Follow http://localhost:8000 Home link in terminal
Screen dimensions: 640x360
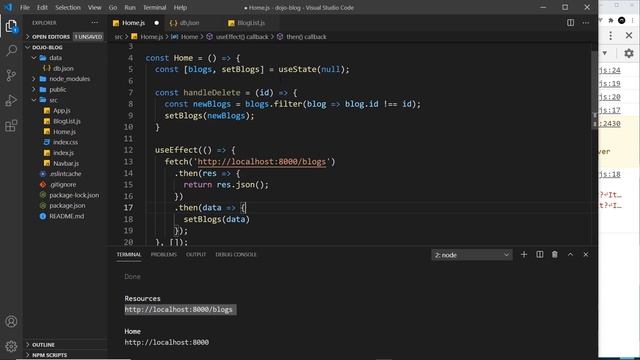coord(167,342)
